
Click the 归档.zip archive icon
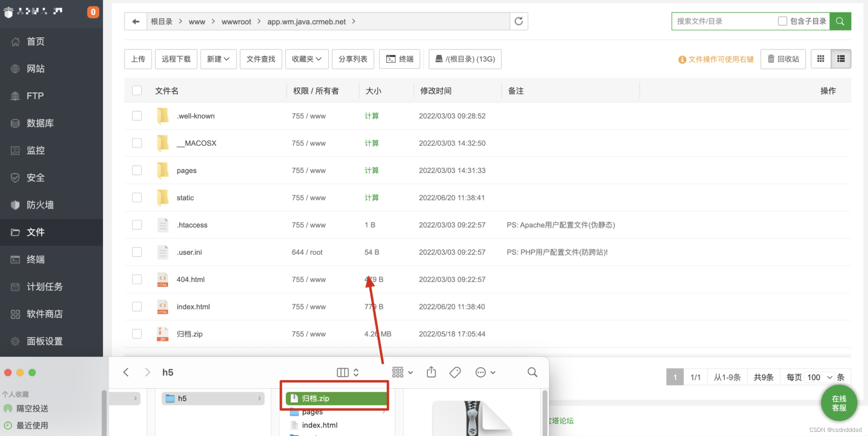pyautogui.click(x=163, y=334)
